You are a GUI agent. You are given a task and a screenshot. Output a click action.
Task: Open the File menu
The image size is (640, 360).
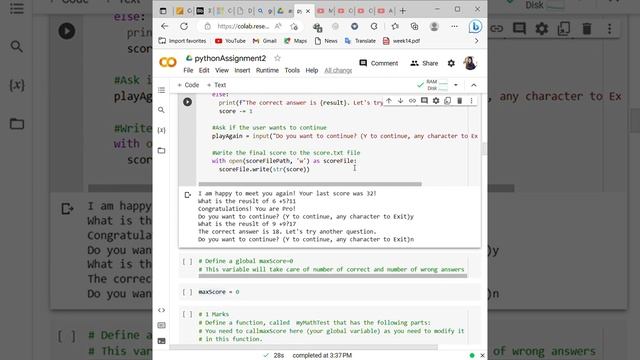click(x=188, y=70)
